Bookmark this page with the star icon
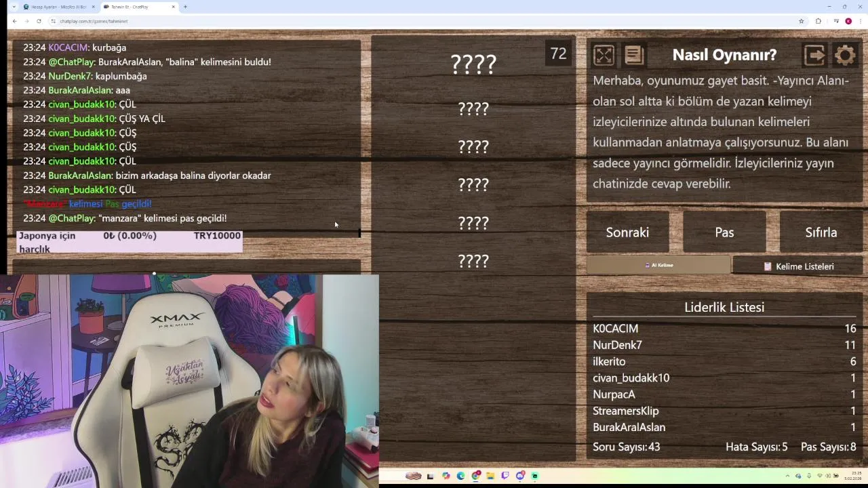This screenshot has height=488, width=868. pyautogui.click(x=802, y=21)
